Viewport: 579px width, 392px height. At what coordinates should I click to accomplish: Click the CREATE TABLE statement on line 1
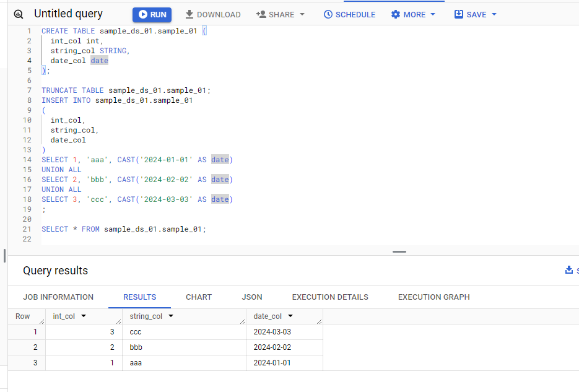click(124, 31)
